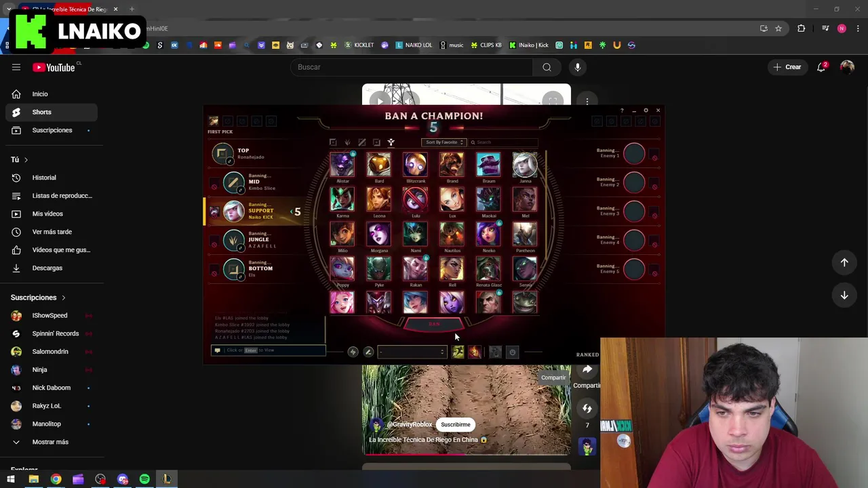Click the YouTube Buscar search box
The width and height of the screenshot is (868, 488).
tap(412, 67)
